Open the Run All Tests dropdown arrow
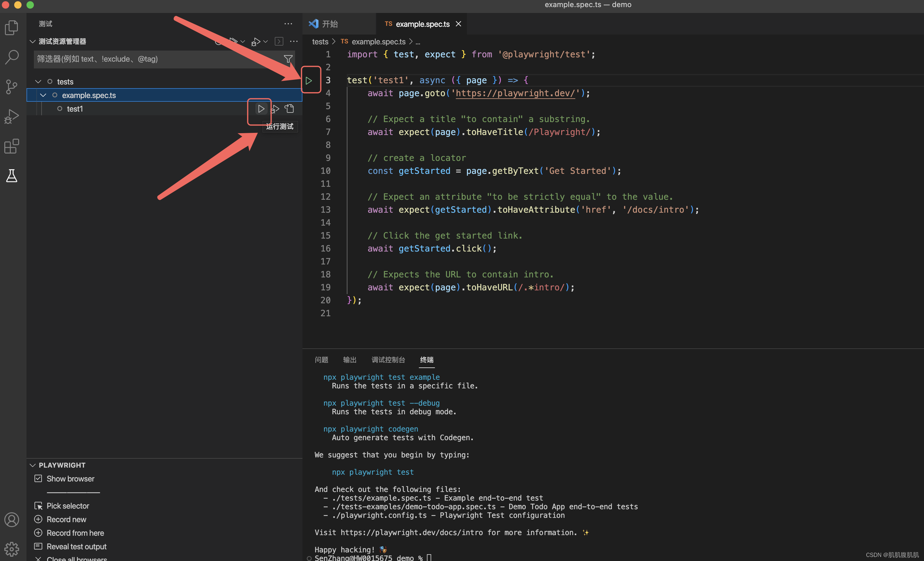The height and width of the screenshot is (561, 924). pyautogui.click(x=243, y=42)
